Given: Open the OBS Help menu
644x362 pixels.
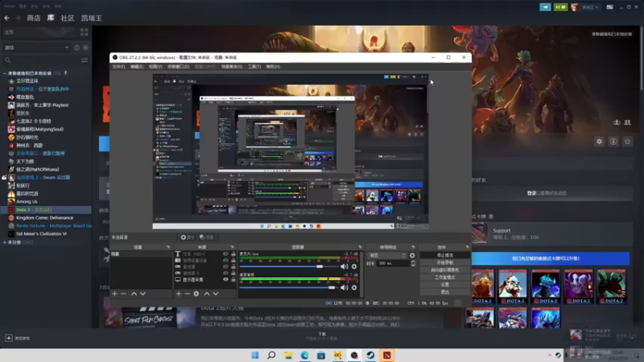Looking at the screenshot, I should pos(273,67).
